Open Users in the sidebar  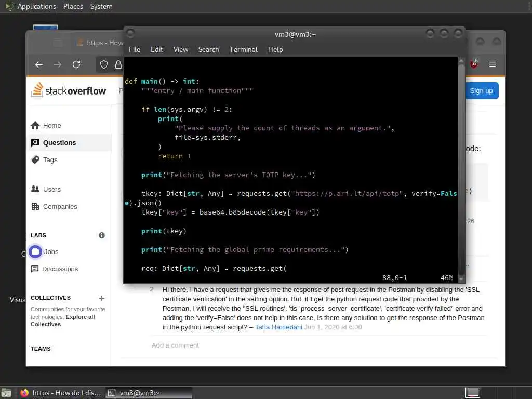(52, 189)
